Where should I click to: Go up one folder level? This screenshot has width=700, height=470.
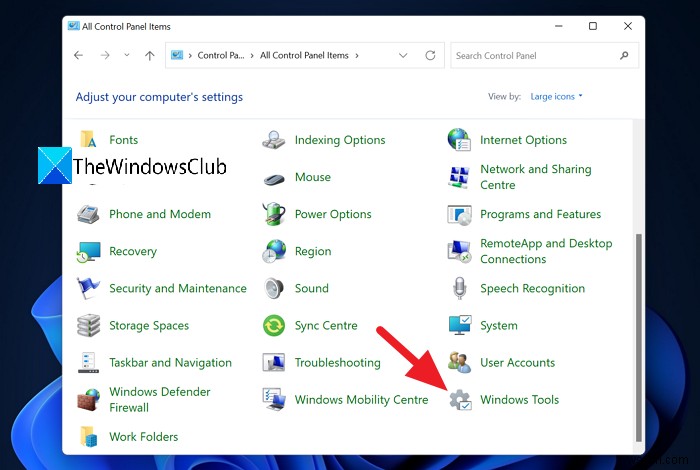[150, 55]
